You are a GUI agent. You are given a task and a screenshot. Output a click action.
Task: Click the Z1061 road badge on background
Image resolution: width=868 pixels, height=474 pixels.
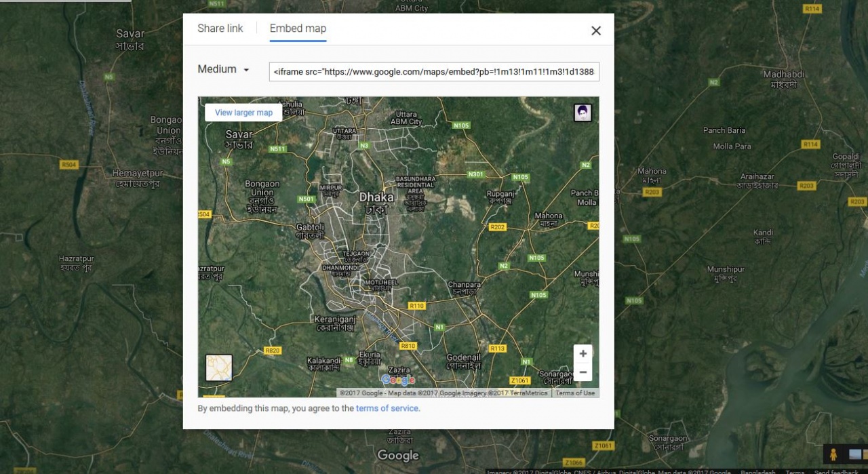coord(603,446)
